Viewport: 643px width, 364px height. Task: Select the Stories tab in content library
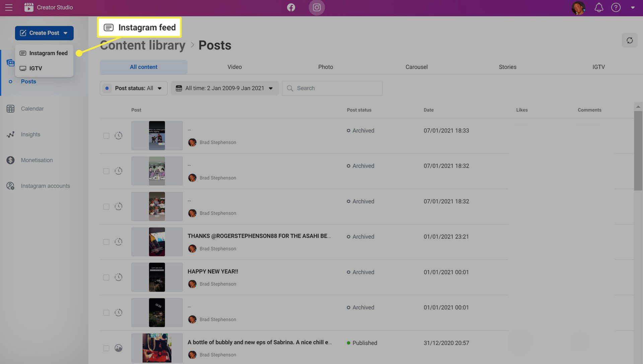tap(507, 67)
